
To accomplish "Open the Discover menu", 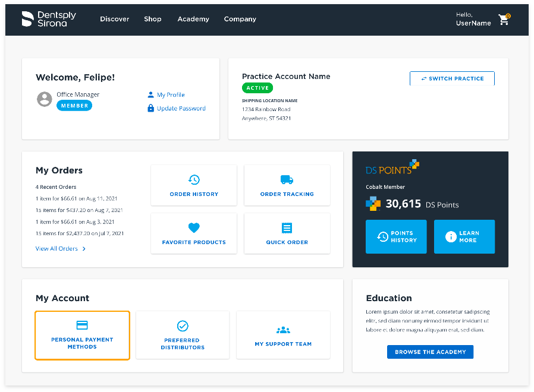I will tap(114, 19).
